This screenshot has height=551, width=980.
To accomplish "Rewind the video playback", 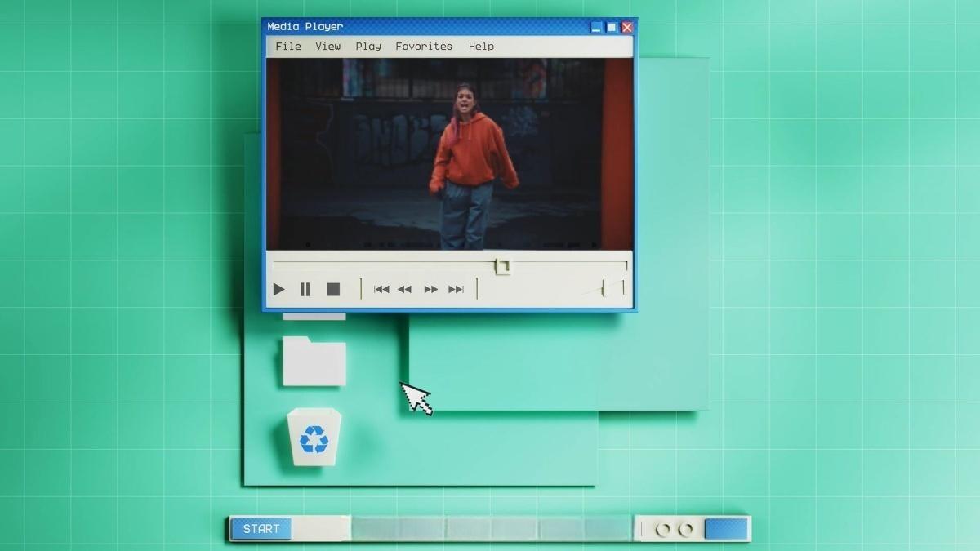I will [x=404, y=289].
